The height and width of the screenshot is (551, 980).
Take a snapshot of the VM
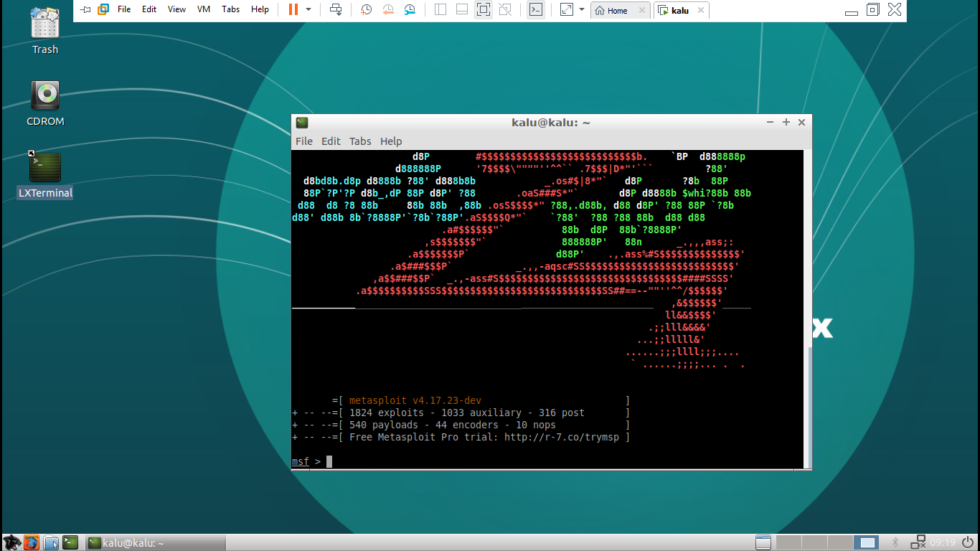click(x=366, y=10)
